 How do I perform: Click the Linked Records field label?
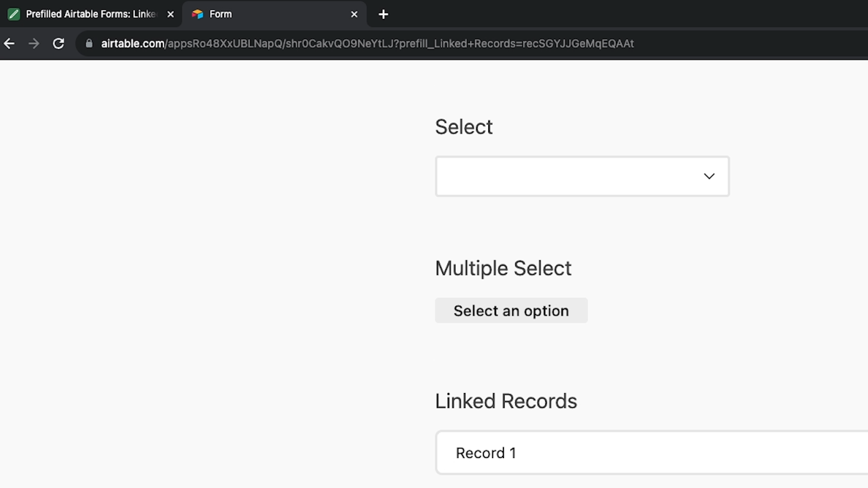click(506, 401)
